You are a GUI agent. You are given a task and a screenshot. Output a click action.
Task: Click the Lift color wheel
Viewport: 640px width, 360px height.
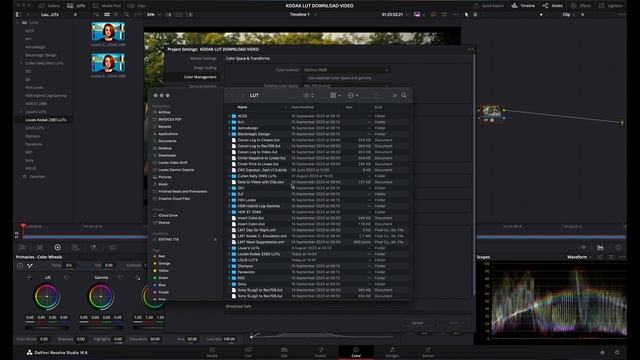tap(47, 297)
